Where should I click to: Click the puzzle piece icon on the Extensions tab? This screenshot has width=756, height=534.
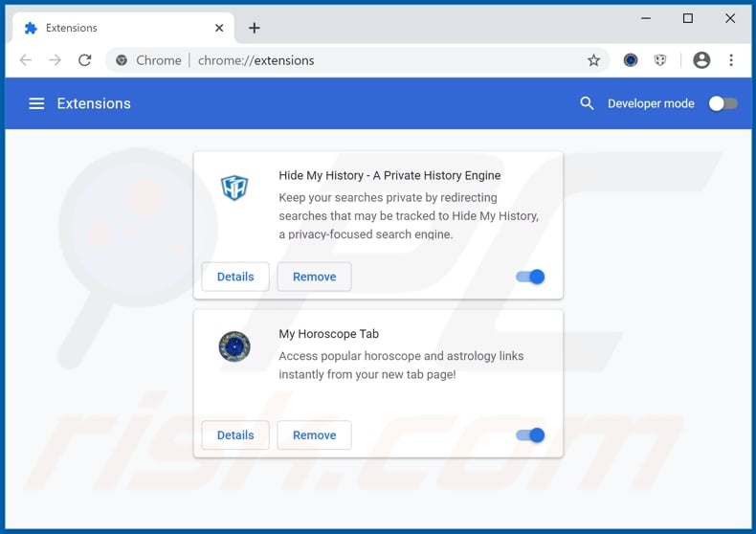[x=31, y=28]
